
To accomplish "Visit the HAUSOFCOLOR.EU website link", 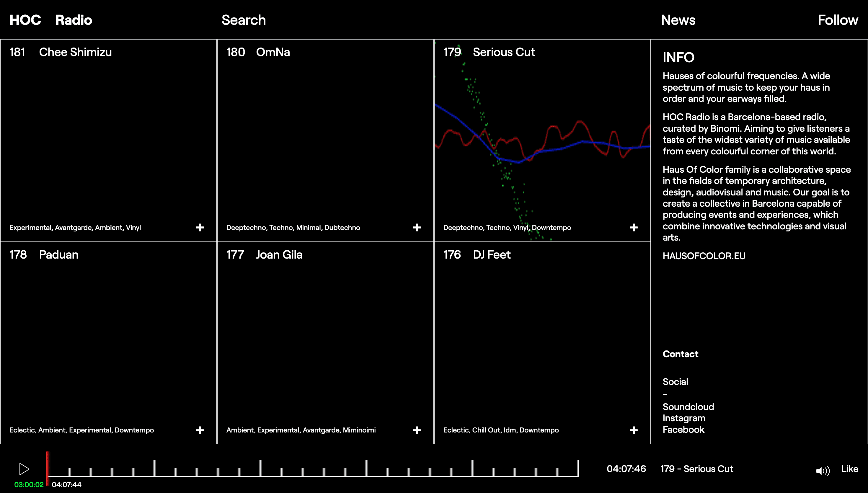I will point(704,256).
